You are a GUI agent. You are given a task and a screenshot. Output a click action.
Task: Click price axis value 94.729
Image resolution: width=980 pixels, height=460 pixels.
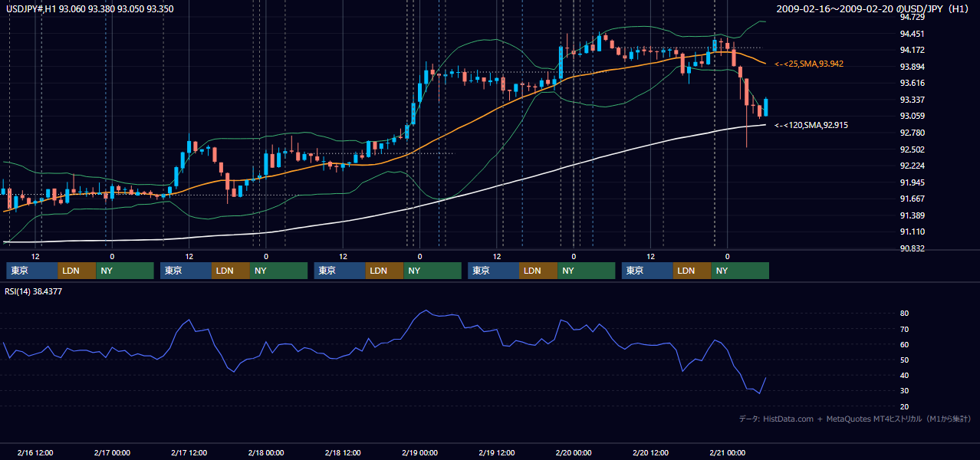[912, 17]
